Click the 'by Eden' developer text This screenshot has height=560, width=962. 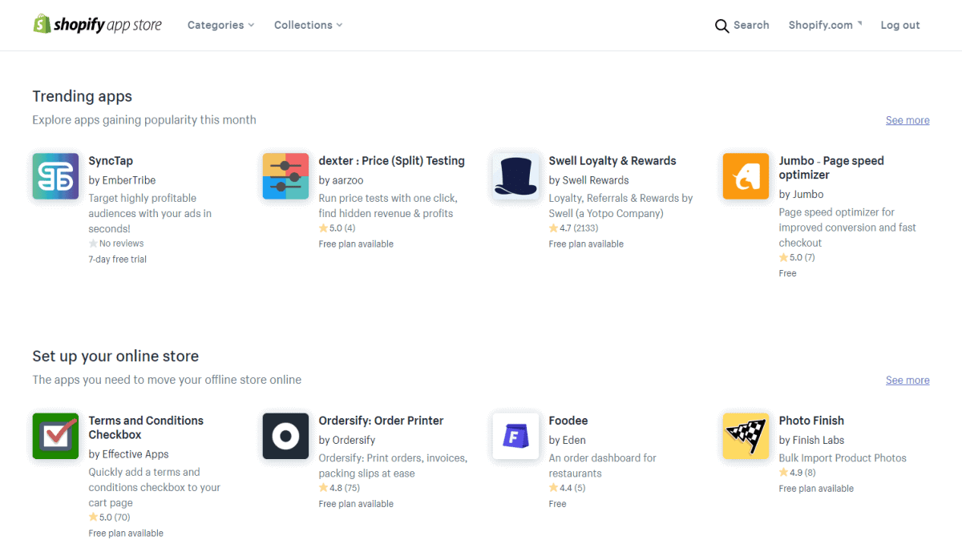pyautogui.click(x=567, y=440)
